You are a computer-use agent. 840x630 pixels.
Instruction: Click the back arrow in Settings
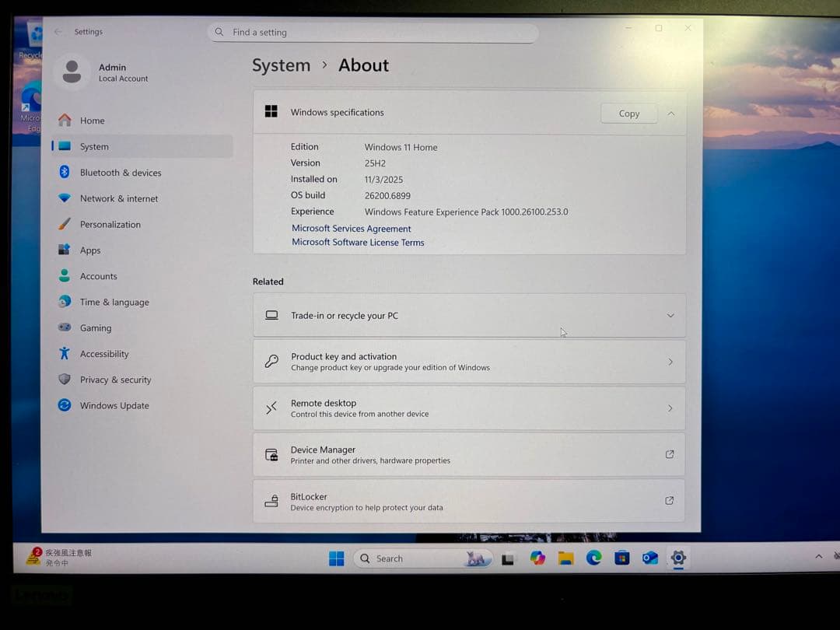click(58, 32)
